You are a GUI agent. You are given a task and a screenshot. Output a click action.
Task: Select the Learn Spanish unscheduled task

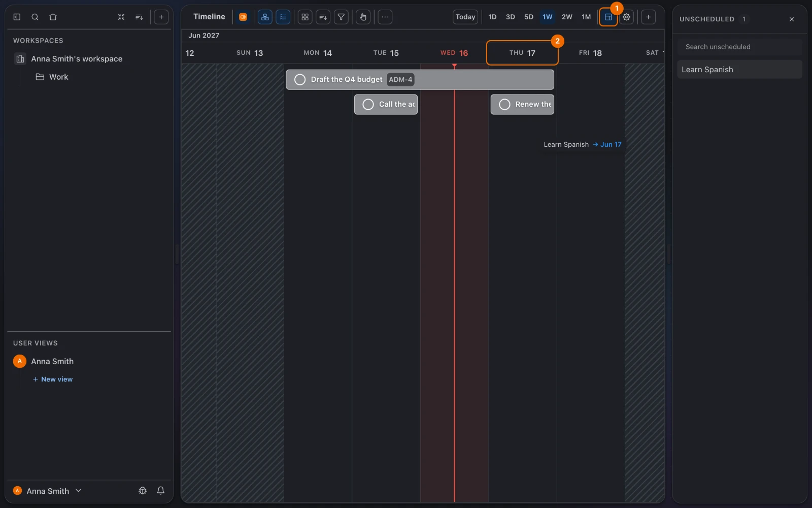coord(739,70)
